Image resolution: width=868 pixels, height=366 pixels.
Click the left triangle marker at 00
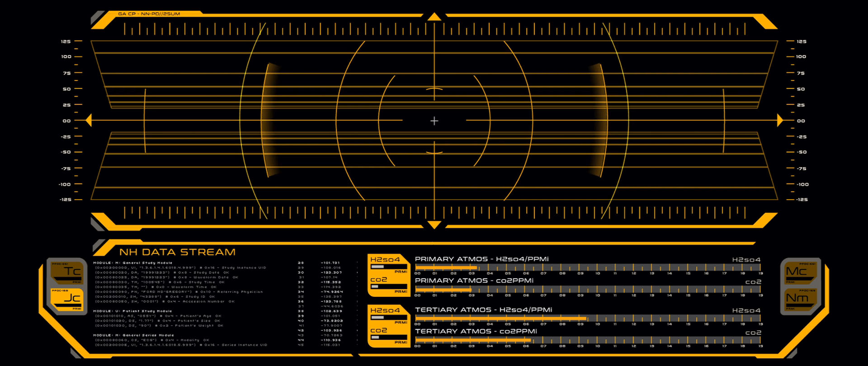pyautogui.click(x=89, y=120)
